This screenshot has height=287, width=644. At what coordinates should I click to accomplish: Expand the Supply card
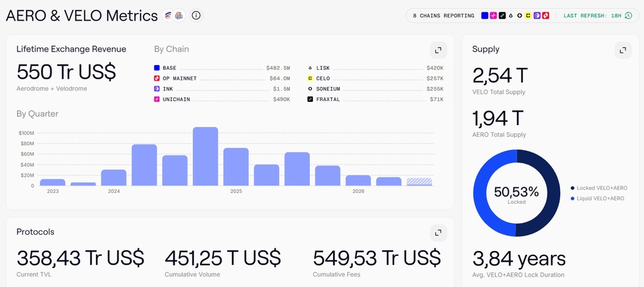623,50
